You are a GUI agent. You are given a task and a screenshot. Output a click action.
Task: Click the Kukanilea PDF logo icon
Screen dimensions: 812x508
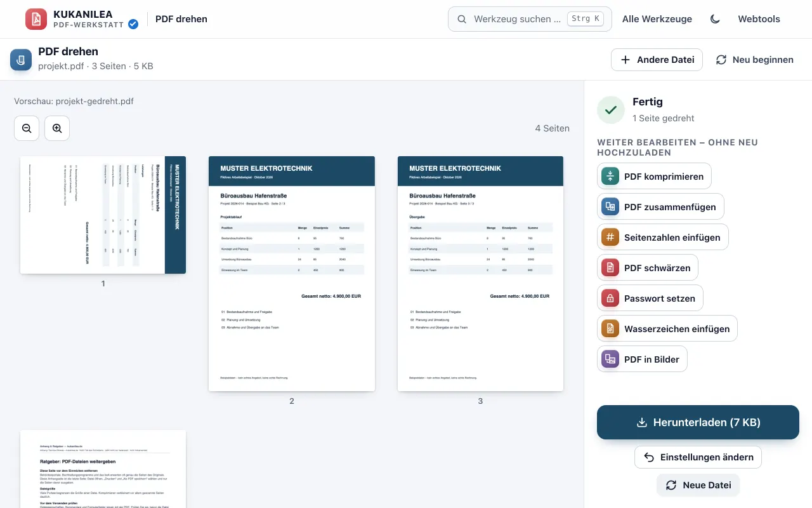pyautogui.click(x=36, y=19)
